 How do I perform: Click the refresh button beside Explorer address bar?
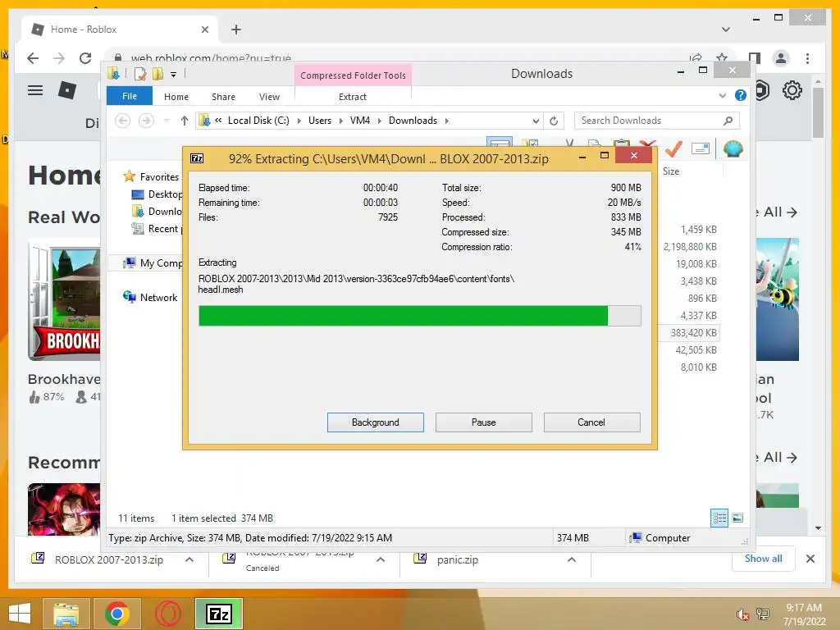click(x=554, y=121)
